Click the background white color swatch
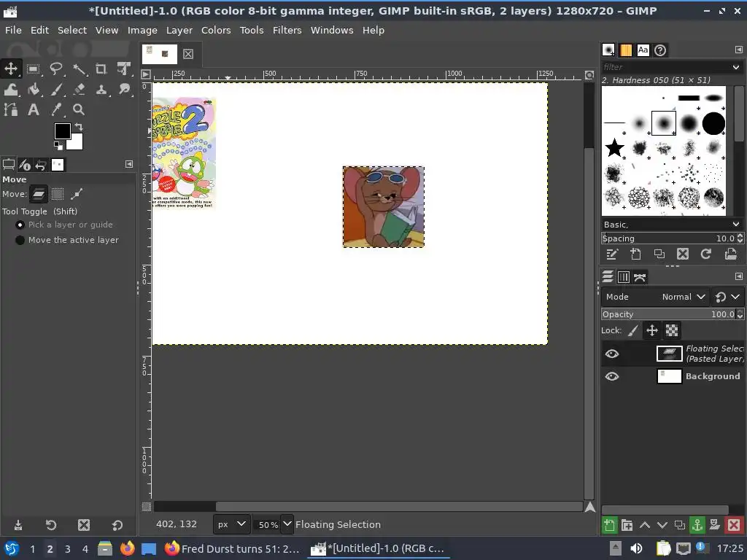This screenshot has width=747, height=560. point(77,143)
